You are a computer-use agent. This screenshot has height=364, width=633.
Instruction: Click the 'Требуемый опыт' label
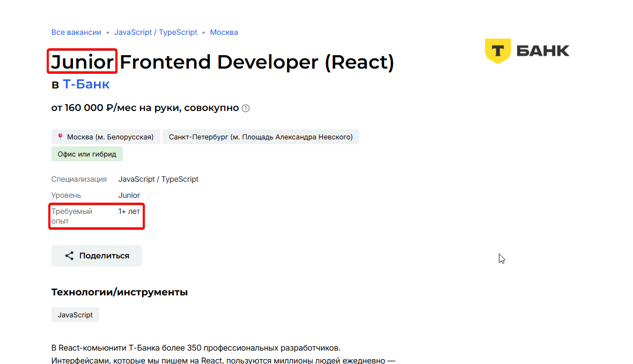(71, 216)
